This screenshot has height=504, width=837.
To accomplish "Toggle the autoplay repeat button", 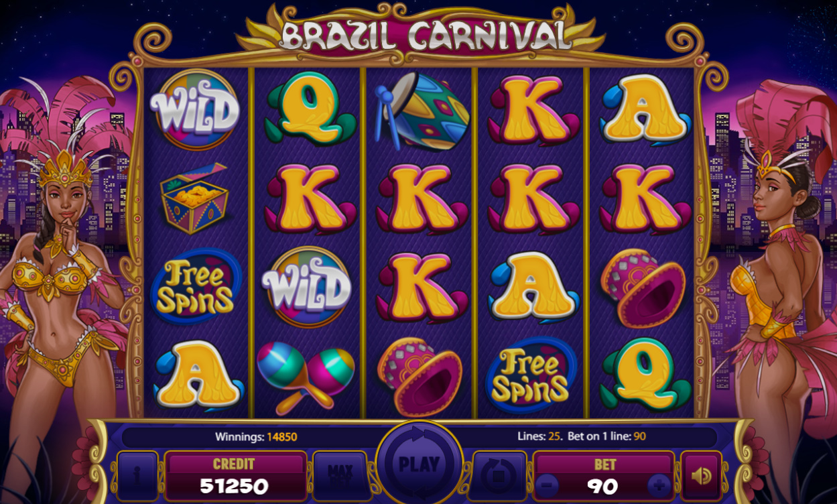I will (x=499, y=476).
